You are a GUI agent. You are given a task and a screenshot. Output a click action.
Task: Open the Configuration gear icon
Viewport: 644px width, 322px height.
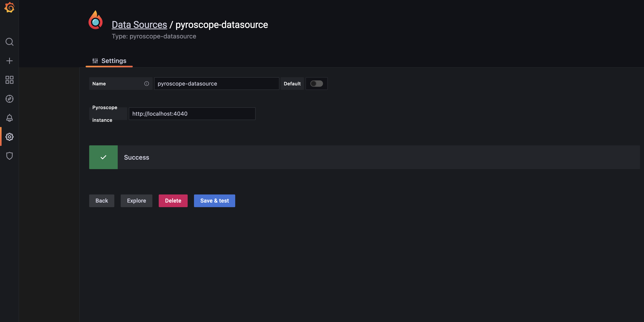coord(9,137)
